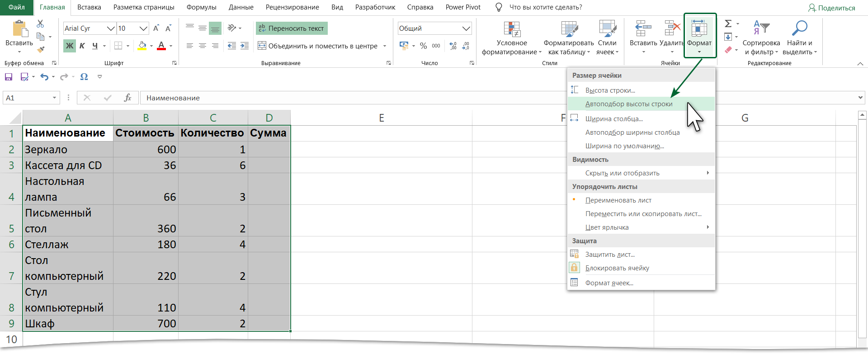Click the AutoSum sigma icon
Screen dimensions: 868x354
pos(728,24)
